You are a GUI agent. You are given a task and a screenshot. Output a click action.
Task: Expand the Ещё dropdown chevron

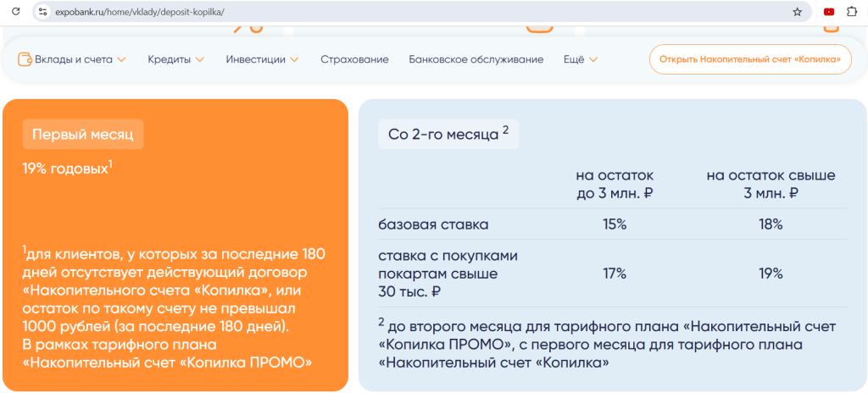pyautogui.click(x=593, y=60)
